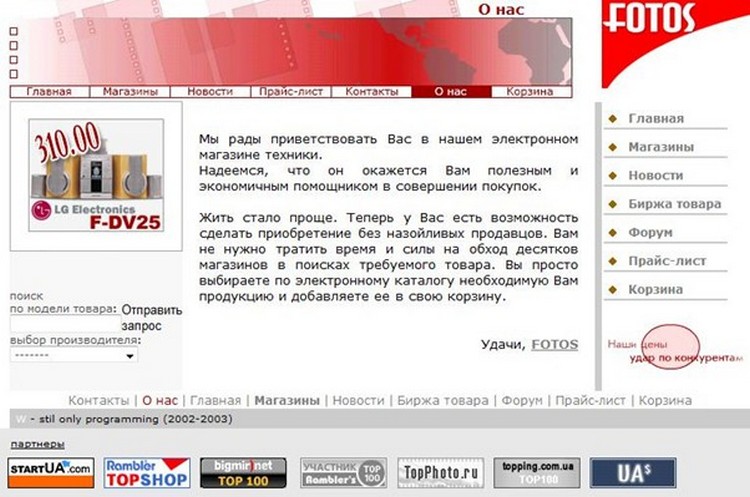
Task: Select the Магазины tab in top navigation
Action: point(130,92)
